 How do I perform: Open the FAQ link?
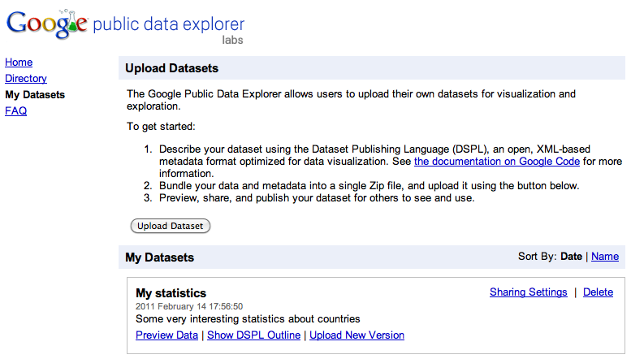point(15,111)
